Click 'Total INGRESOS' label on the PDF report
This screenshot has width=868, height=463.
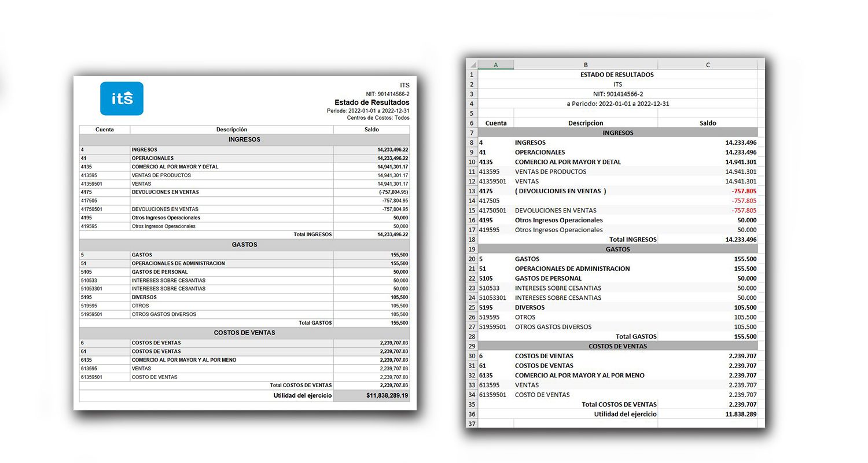pyautogui.click(x=312, y=235)
